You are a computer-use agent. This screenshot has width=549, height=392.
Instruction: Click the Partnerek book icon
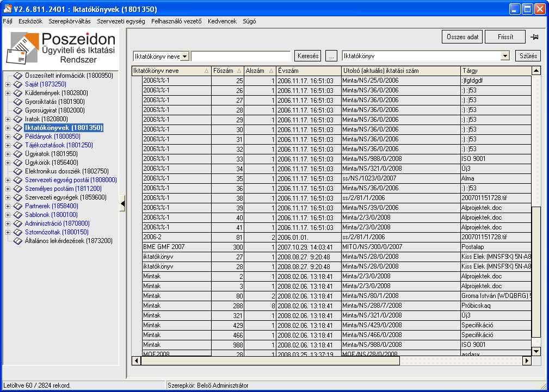(18, 206)
